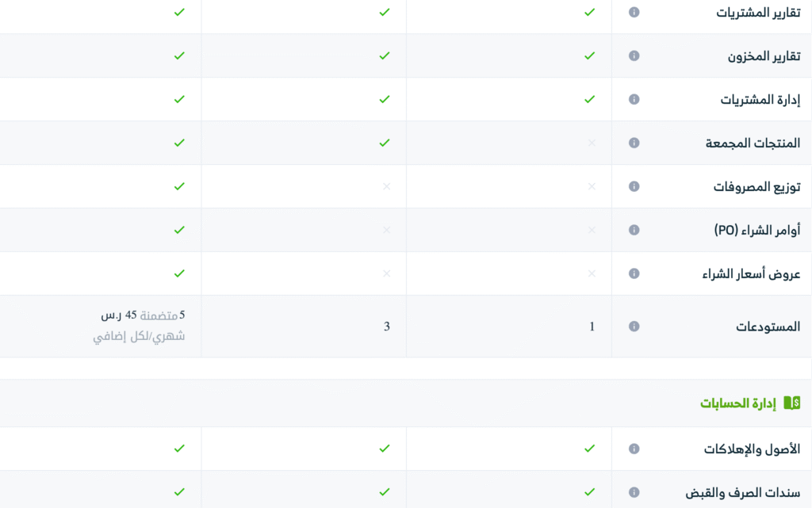Show info for المنتجات المجمعة
This screenshot has height=508, width=812.
point(634,143)
